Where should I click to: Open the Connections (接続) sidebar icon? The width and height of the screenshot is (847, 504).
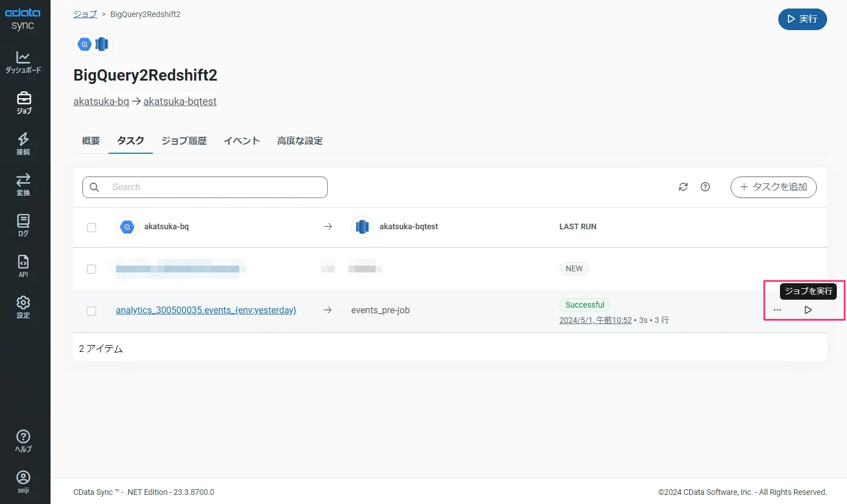click(23, 144)
